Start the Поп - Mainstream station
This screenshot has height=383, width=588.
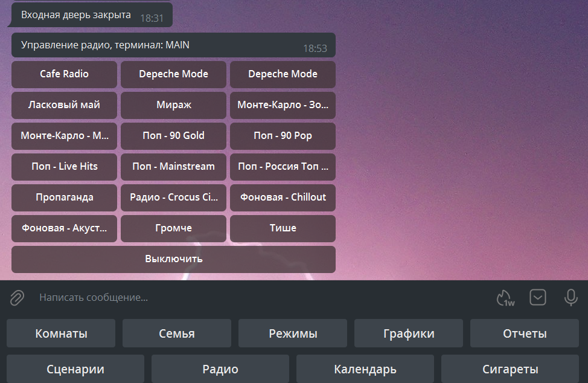pyautogui.click(x=174, y=167)
